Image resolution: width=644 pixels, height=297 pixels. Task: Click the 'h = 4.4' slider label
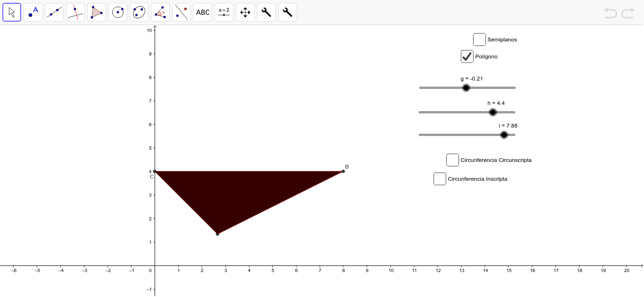pyautogui.click(x=496, y=103)
